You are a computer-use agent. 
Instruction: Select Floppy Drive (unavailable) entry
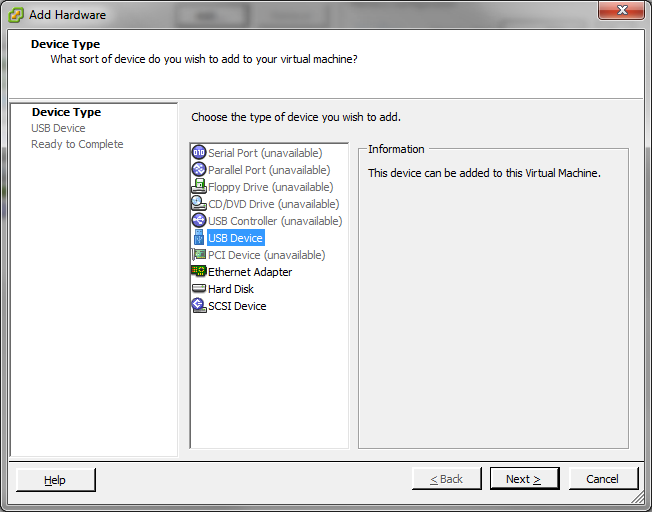270,187
